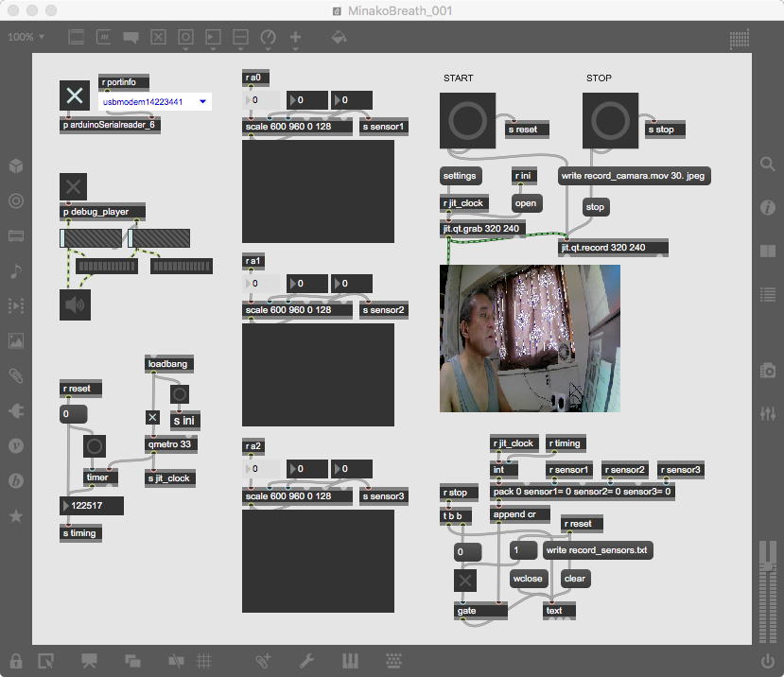784x677 pixels.
Task: Click the write record_sensors.txt message
Action: point(598,550)
